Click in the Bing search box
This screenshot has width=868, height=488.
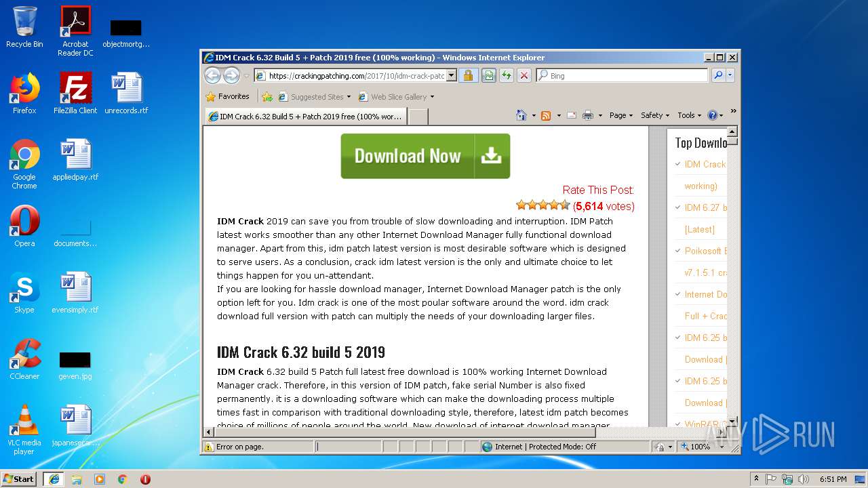(623, 76)
